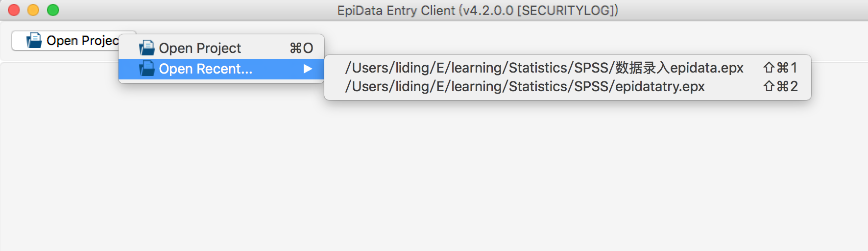
Task: Open recent file 数据录入epidata.epx
Action: 544,68
